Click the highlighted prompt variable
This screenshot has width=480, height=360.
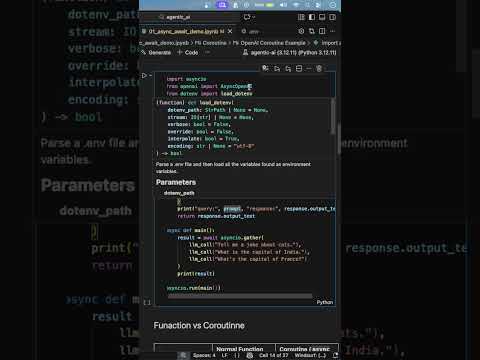232,209
